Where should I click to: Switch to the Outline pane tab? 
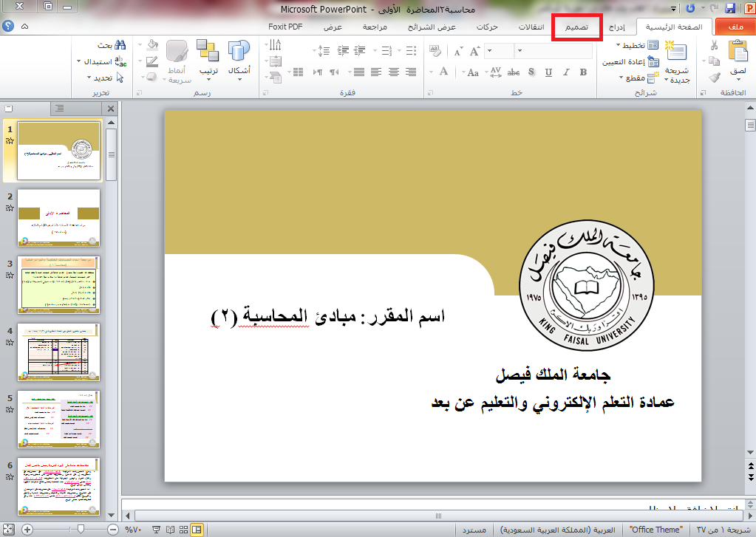click(60, 109)
